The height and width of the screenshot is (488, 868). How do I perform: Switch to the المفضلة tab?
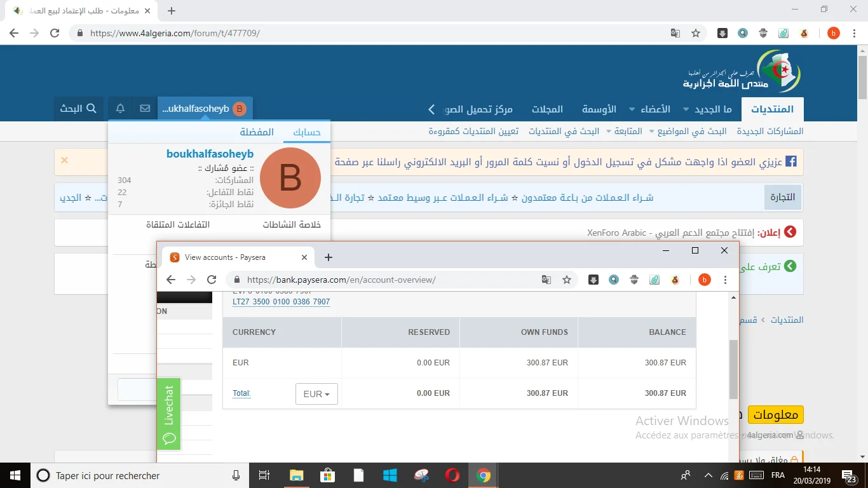(x=257, y=132)
